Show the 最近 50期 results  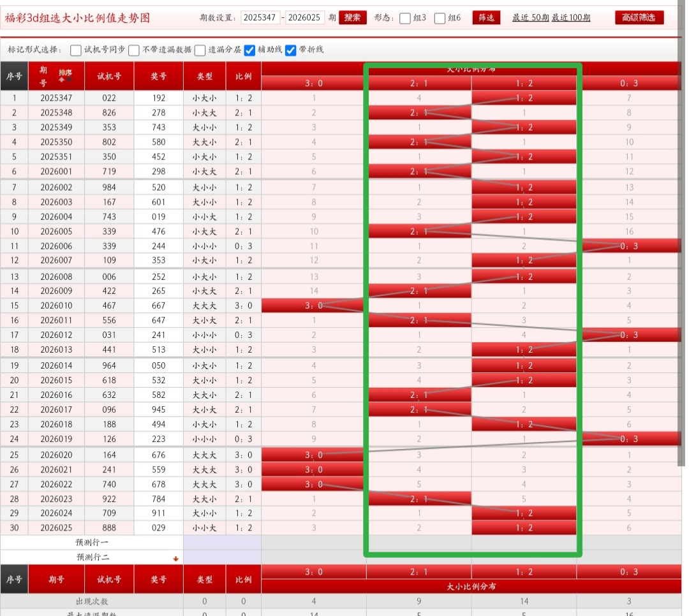(530, 18)
